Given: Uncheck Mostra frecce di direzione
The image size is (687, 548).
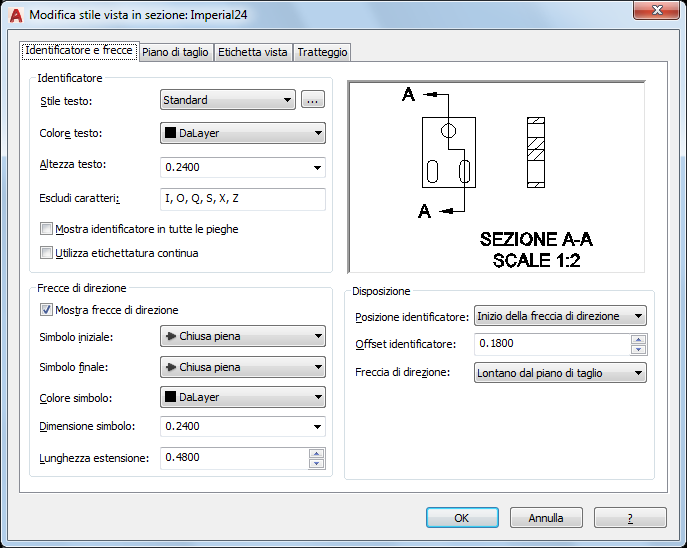Looking at the screenshot, I should pos(46,310).
